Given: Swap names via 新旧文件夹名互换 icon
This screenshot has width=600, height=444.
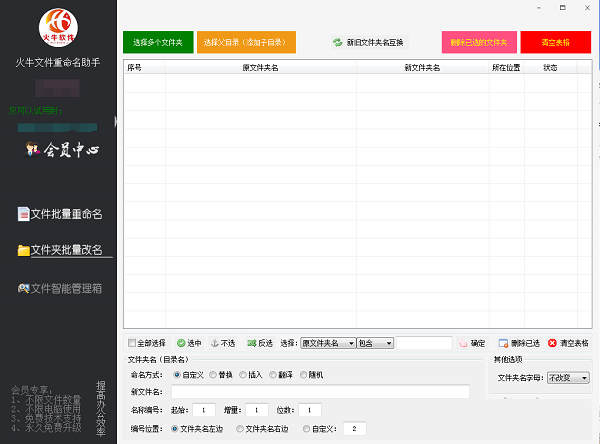Looking at the screenshot, I should [x=338, y=43].
